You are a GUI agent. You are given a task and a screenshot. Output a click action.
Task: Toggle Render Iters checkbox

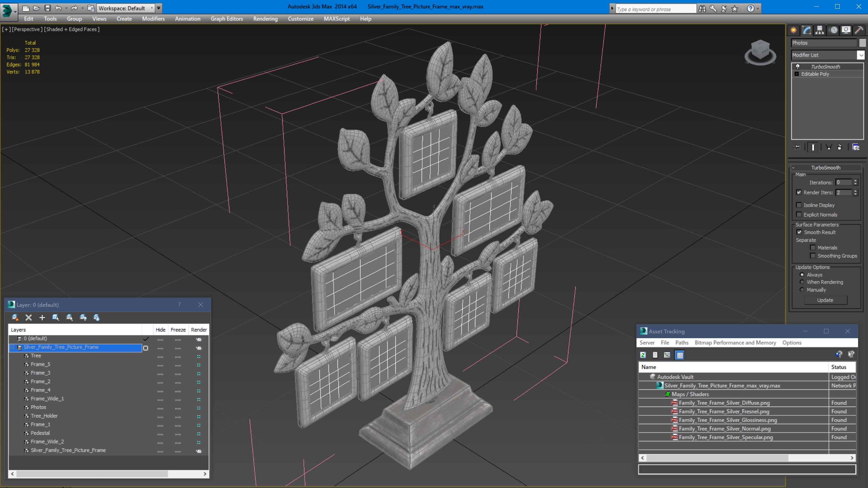point(799,192)
